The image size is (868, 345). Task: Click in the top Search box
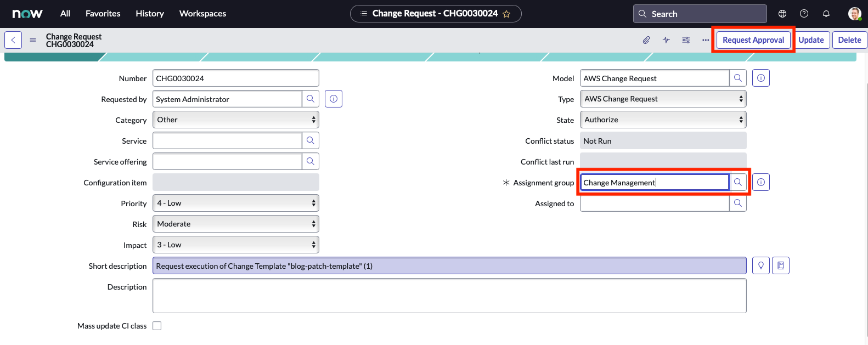click(x=700, y=14)
